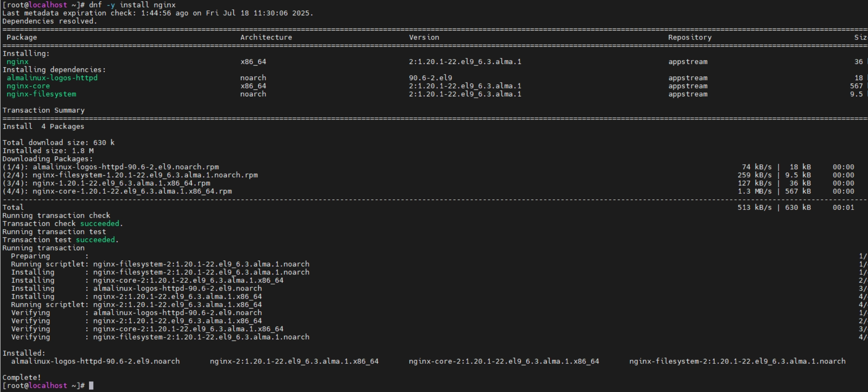Viewport: 868px width, 392px height.
Task: Select green 'nginx-core' package name
Action: point(28,86)
